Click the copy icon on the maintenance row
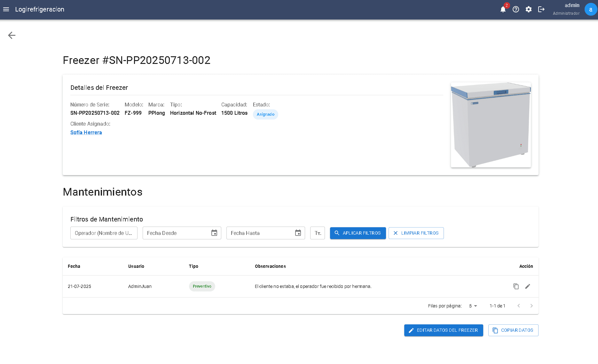This screenshot has height=364, width=598. click(x=516, y=286)
